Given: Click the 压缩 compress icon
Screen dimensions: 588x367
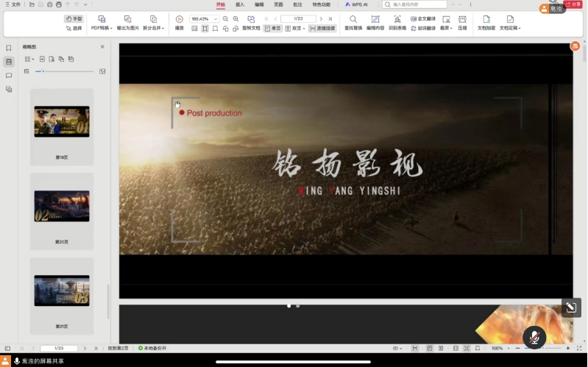Looking at the screenshot, I should tap(462, 19).
